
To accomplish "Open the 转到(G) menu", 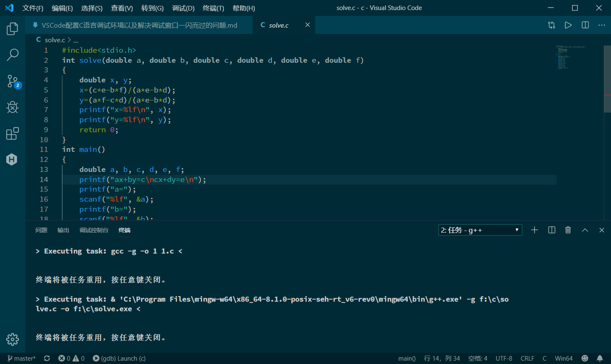I will click(x=152, y=8).
